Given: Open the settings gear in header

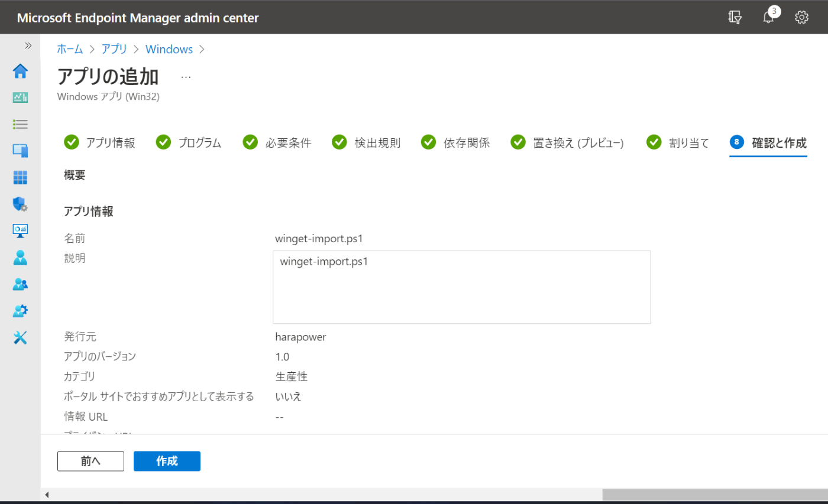Looking at the screenshot, I should [802, 17].
